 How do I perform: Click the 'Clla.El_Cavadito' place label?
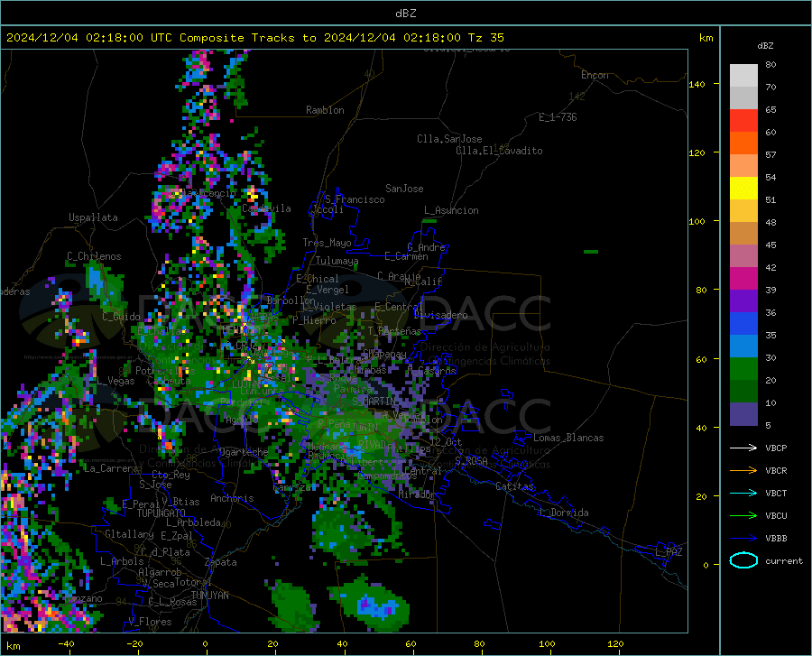tap(499, 151)
